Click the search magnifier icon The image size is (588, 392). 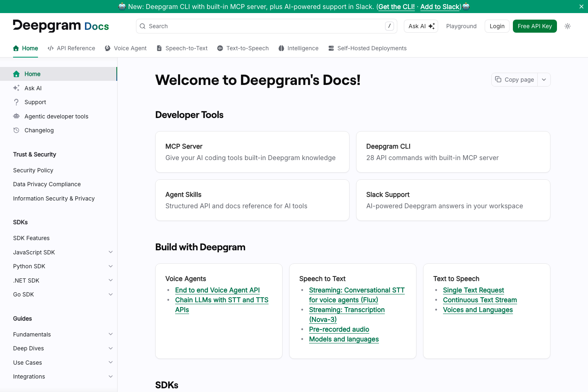point(143,26)
